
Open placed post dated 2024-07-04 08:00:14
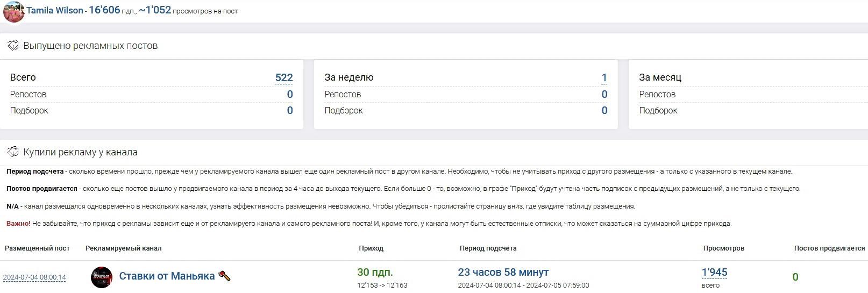point(34,277)
